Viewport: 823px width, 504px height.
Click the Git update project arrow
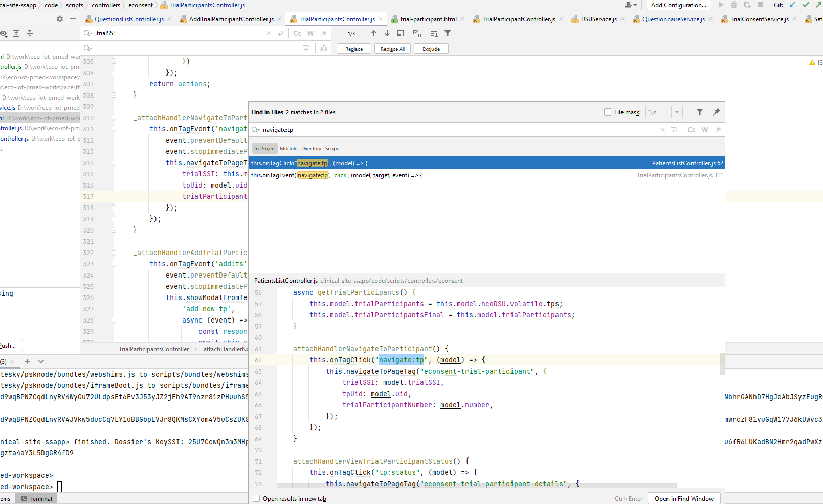tap(792, 5)
